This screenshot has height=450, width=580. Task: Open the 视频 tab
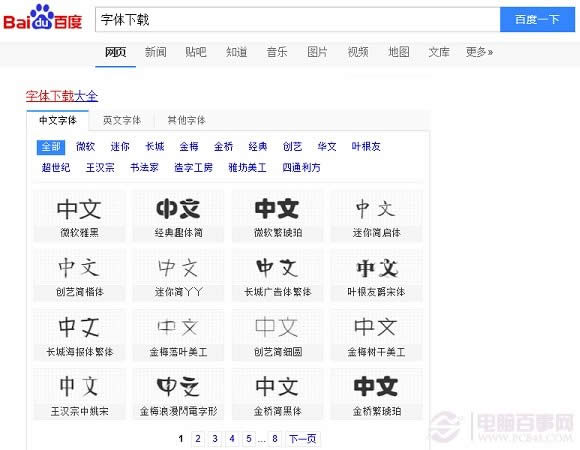(x=358, y=52)
